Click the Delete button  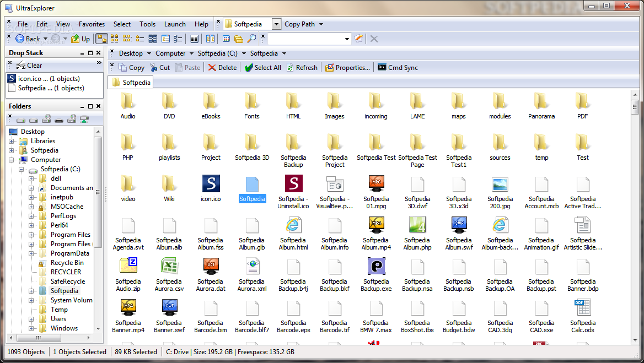(x=222, y=68)
